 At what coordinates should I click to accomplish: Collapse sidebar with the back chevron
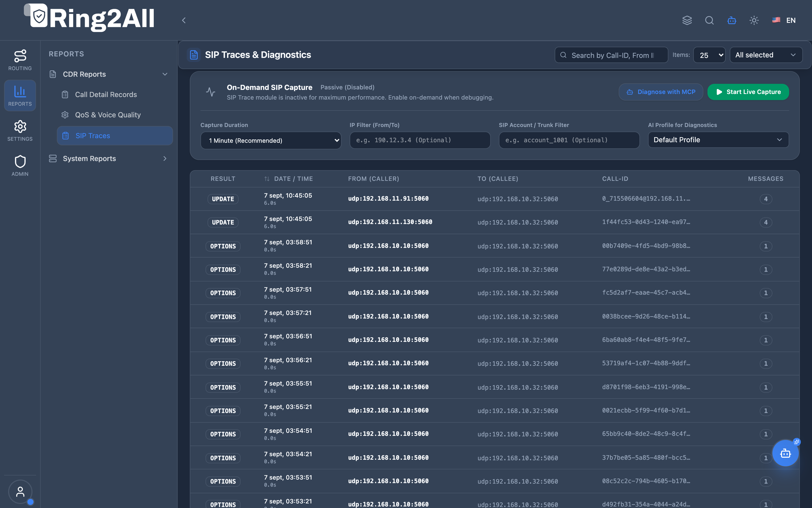point(184,20)
